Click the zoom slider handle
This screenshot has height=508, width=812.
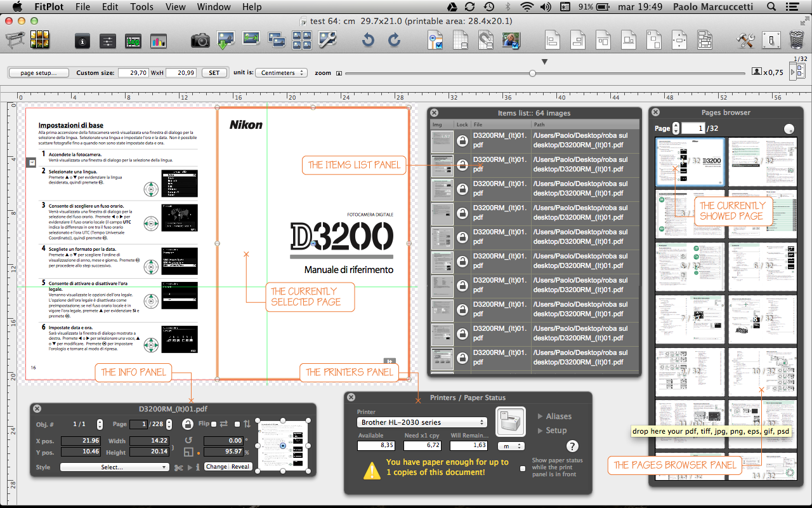coord(532,73)
